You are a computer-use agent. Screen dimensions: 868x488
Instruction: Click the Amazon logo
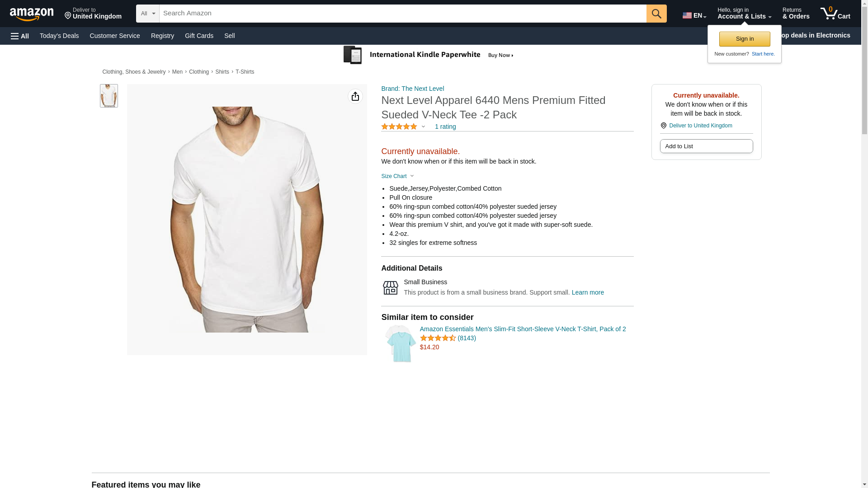pyautogui.click(x=32, y=14)
